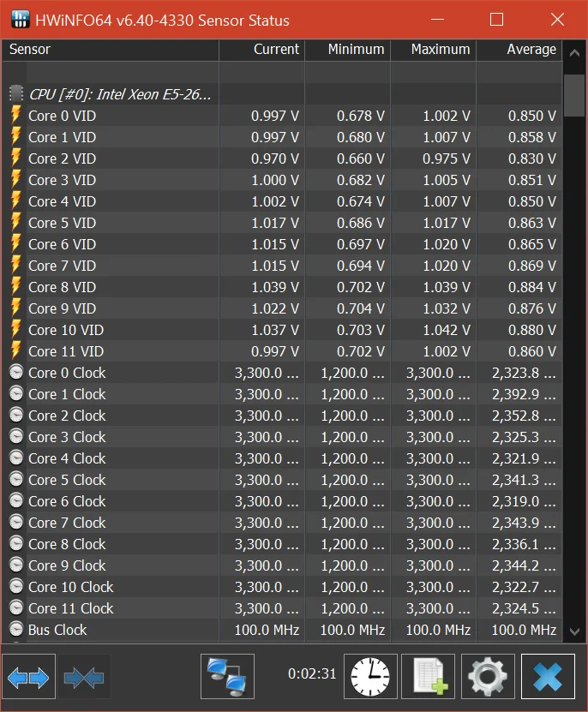Select the Core 7 VID row label
Image resolution: width=588 pixels, height=712 pixels.
click(63, 266)
